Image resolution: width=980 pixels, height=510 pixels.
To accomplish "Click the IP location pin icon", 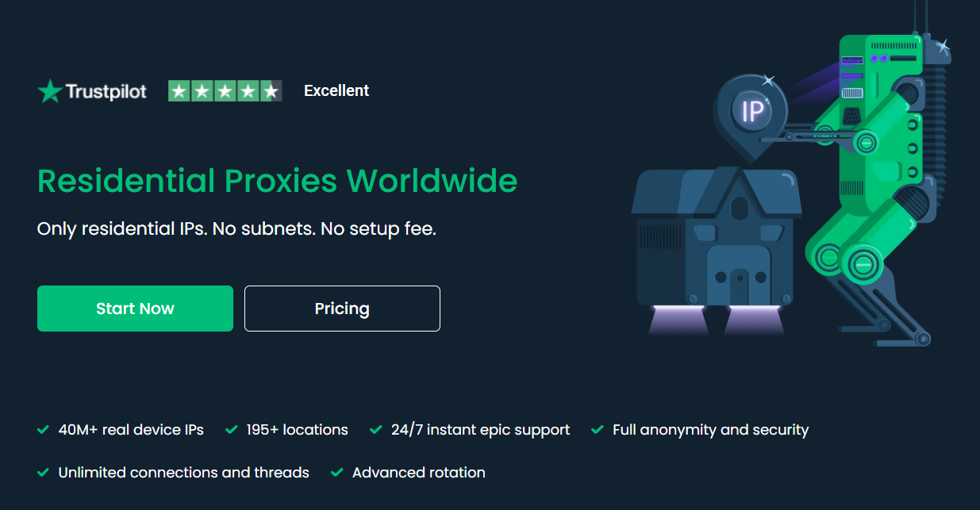I will [x=751, y=113].
